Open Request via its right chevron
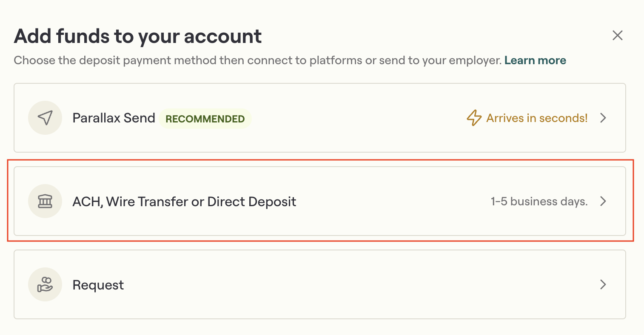This screenshot has width=644, height=335. [603, 284]
